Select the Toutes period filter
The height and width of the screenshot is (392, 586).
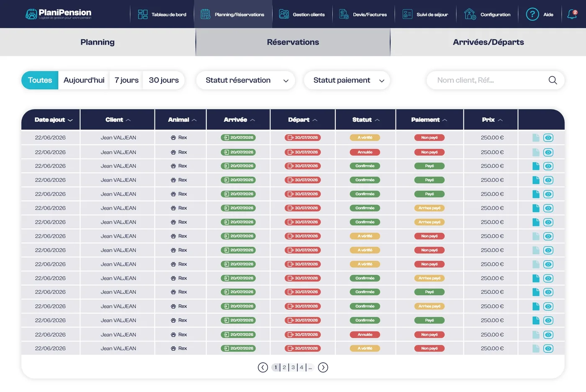(x=40, y=80)
